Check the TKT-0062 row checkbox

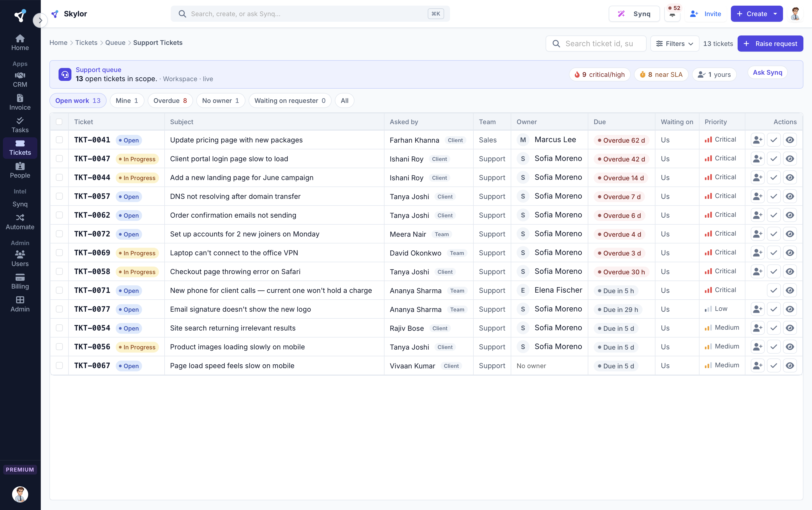[x=59, y=215]
